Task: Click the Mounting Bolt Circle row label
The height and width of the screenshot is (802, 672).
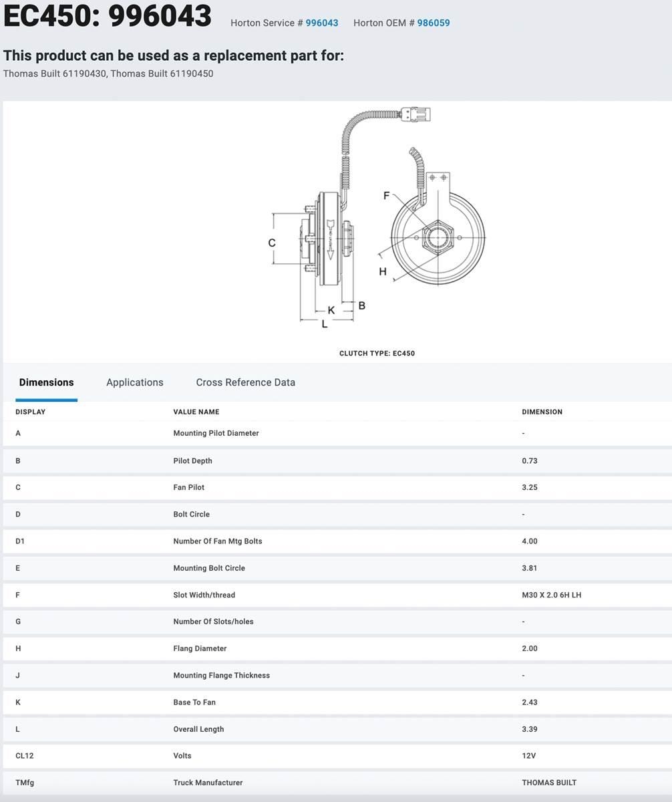Action: point(209,568)
